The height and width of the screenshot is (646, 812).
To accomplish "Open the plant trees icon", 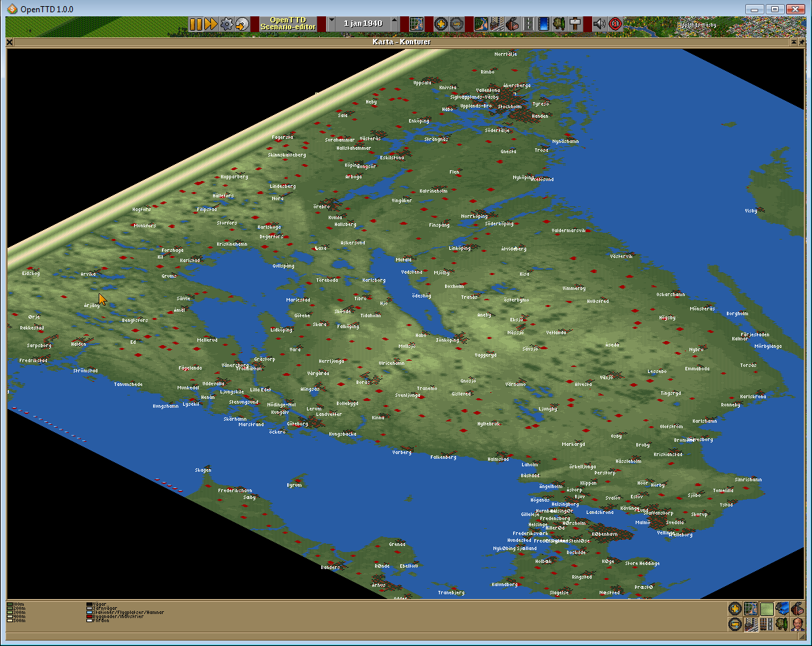I will (x=559, y=24).
